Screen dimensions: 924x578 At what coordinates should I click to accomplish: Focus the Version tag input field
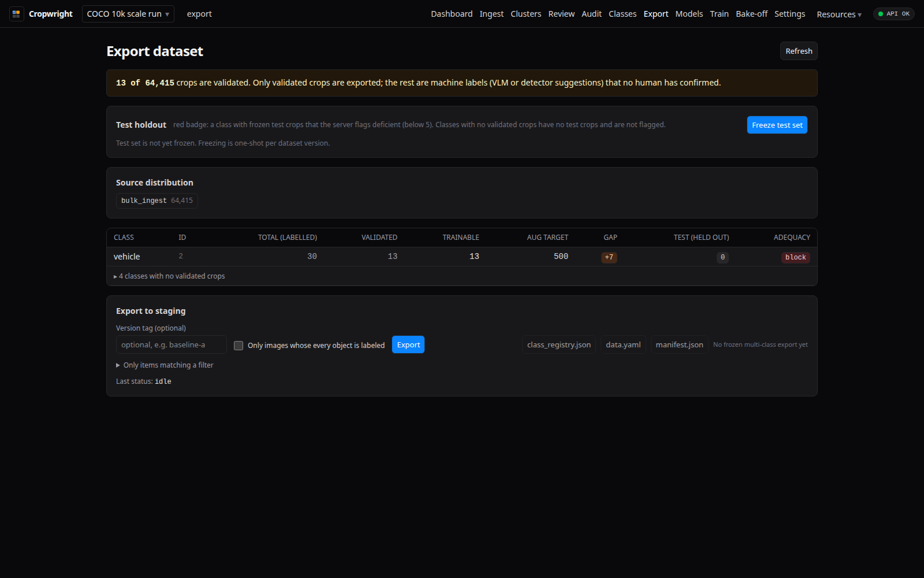[x=172, y=344]
